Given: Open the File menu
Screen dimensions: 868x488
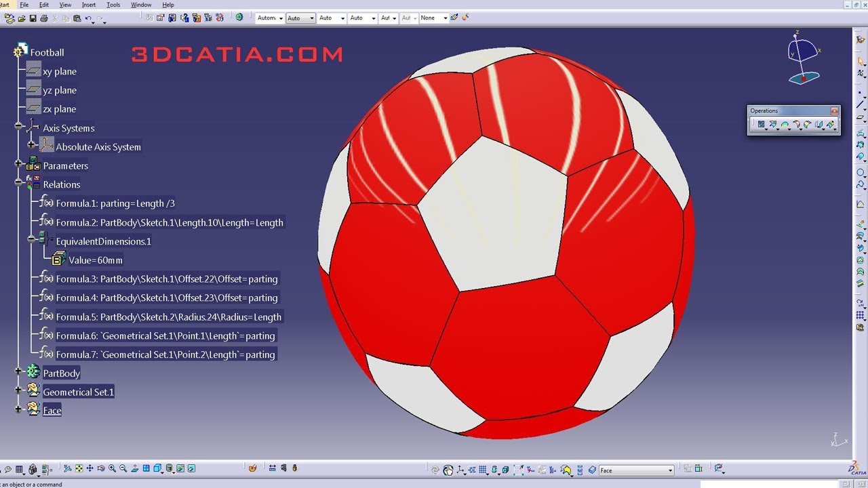Looking at the screenshot, I should point(24,5).
